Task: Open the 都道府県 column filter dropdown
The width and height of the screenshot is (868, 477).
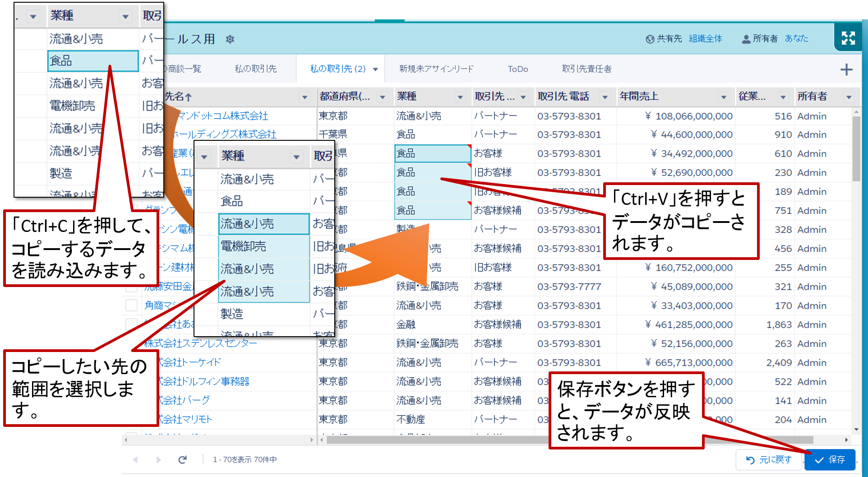Action: (383, 97)
